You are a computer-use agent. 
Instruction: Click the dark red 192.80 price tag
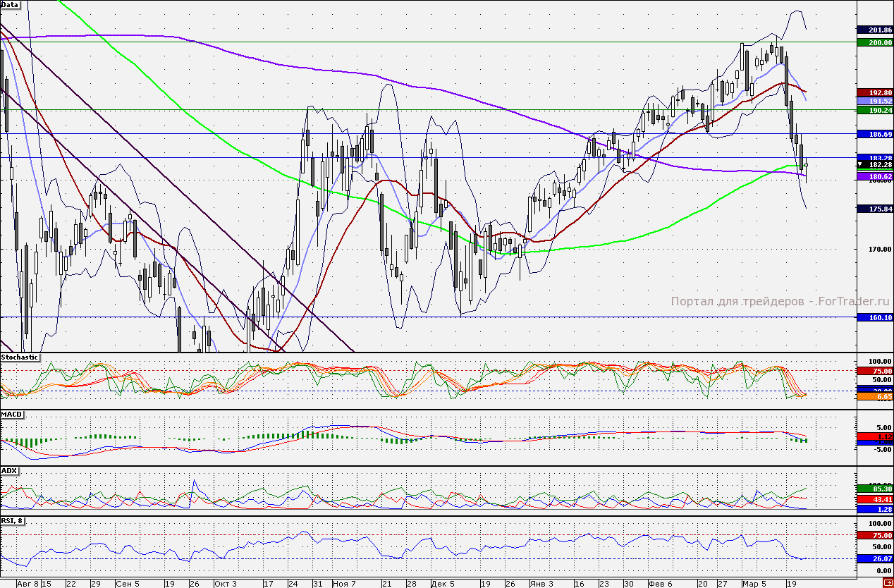tap(875, 92)
